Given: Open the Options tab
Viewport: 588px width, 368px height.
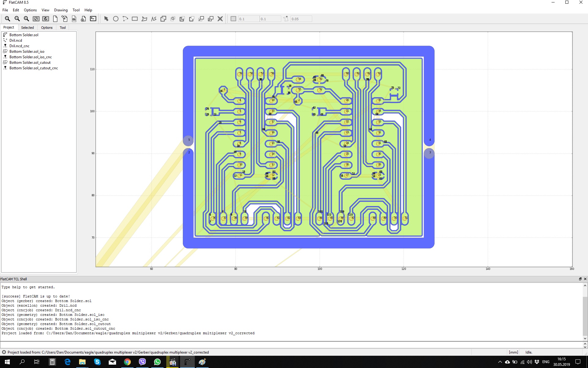Looking at the screenshot, I should [x=47, y=28].
